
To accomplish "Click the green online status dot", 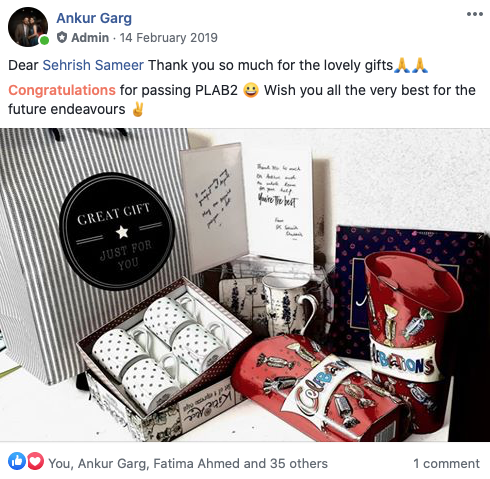I will tap(44, 40).
